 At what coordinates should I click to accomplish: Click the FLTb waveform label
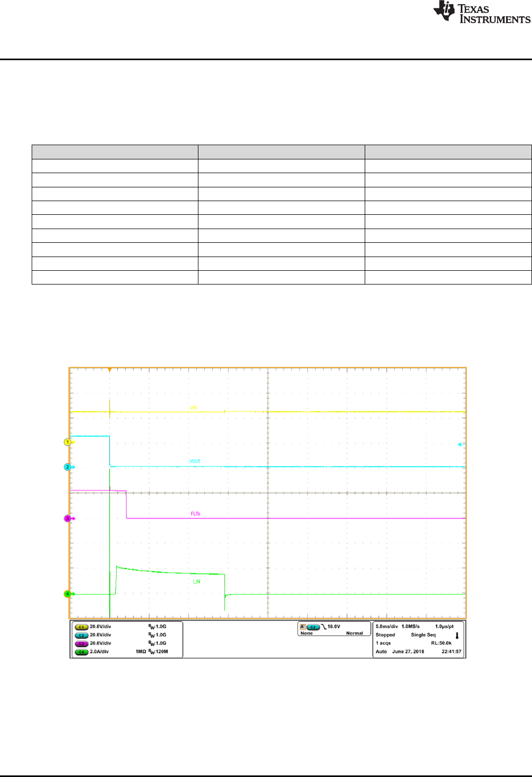195,514
